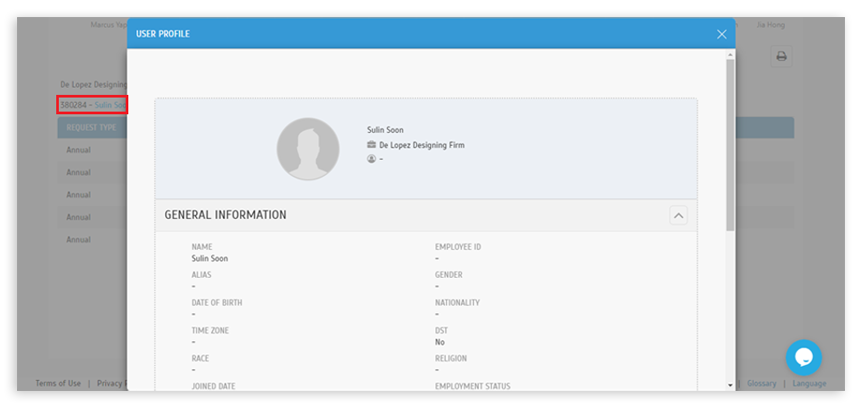Viewport: 863px width, 415px height.
Task: Close the User Profile dialog
Action: pos(722,34)
